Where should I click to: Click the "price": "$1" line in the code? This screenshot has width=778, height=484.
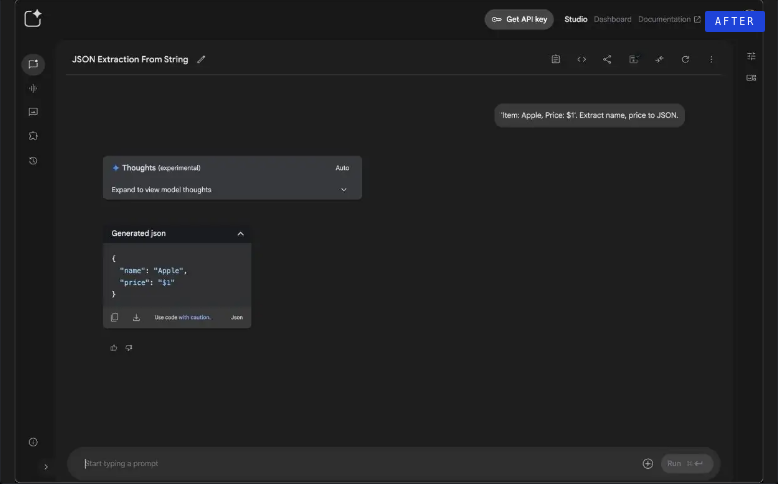point(147,282)
